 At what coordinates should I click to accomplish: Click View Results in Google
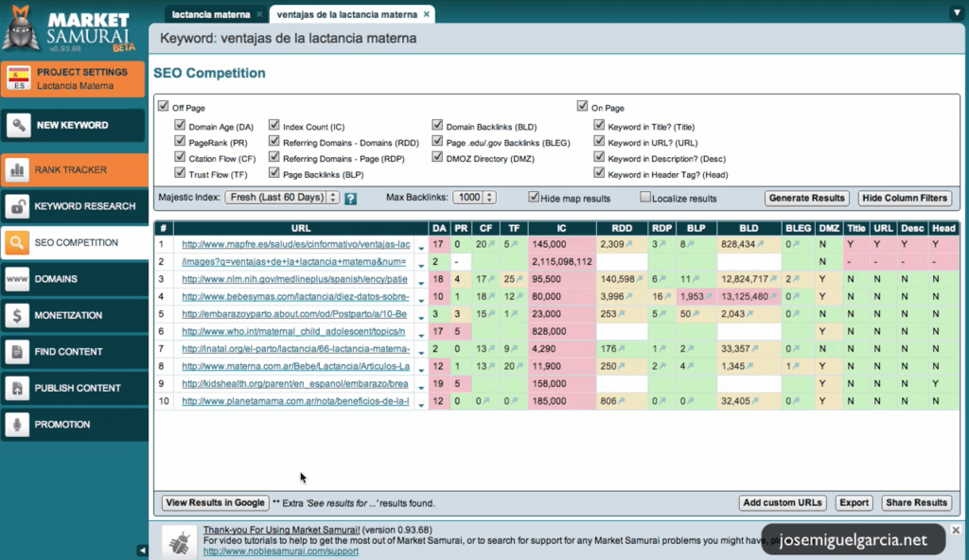pos(215,502)
